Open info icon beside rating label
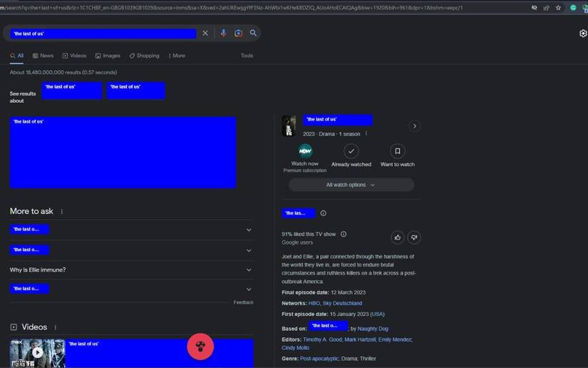This screenshot has height=368, width=588. [x=324, y=213]
